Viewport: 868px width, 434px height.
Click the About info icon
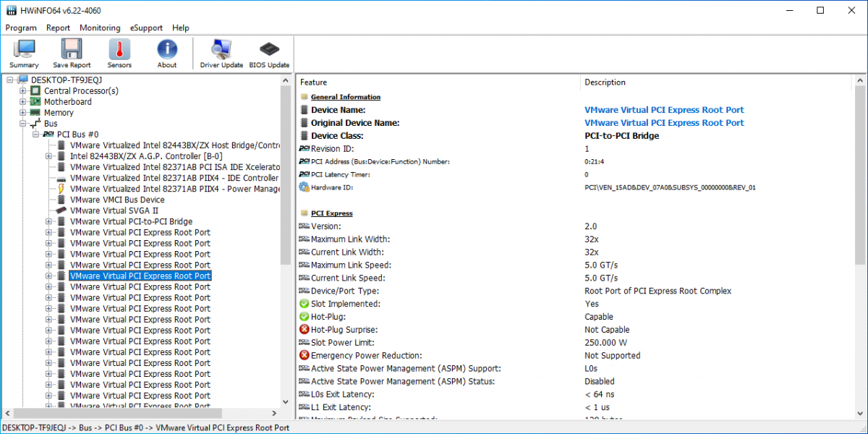pyautogui.click(x=167, y=54)
